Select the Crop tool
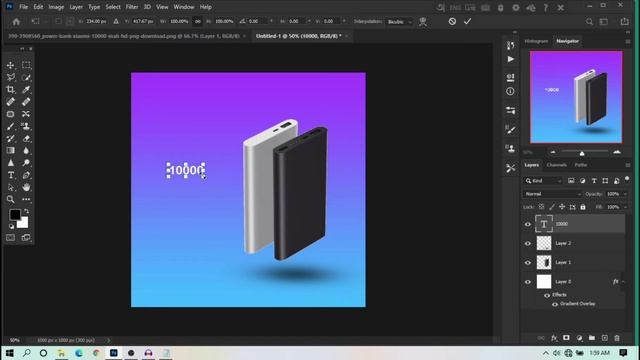 (11, 89)
